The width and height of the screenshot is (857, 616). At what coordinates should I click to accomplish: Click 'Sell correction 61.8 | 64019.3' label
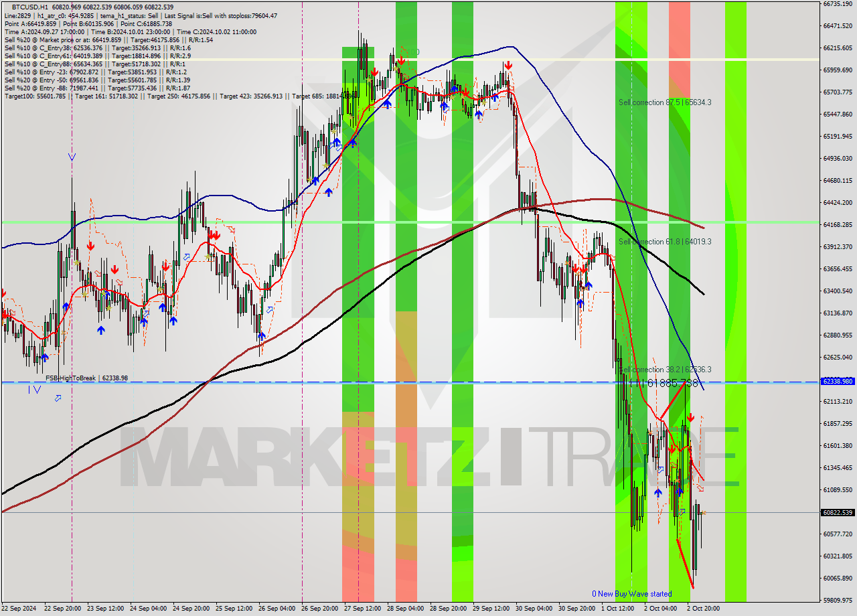[x=665, y=242]
